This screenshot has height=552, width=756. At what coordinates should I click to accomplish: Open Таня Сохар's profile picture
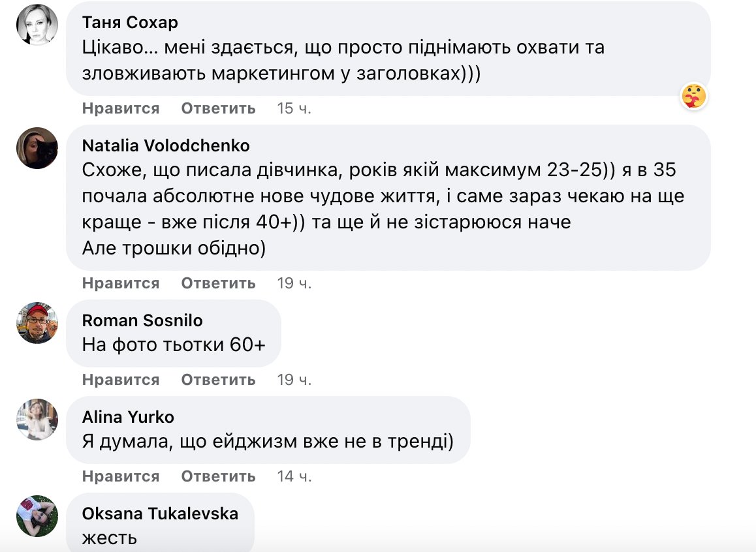[x=37, y=25]
